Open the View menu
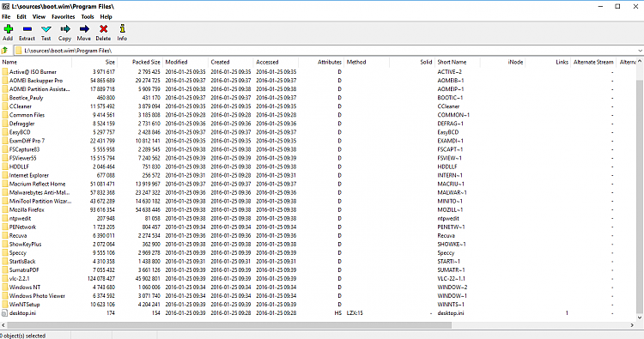 pyautogui.click(x=39, y=17)
